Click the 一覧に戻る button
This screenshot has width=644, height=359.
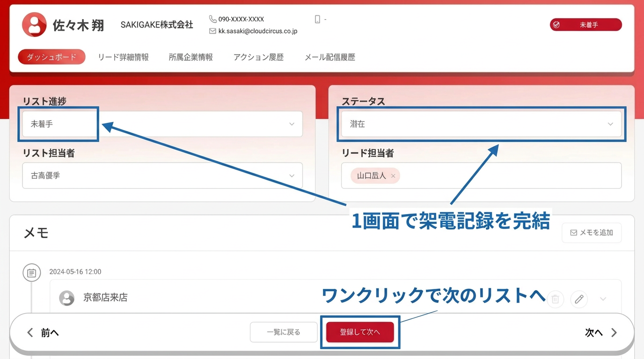point(284,332)
